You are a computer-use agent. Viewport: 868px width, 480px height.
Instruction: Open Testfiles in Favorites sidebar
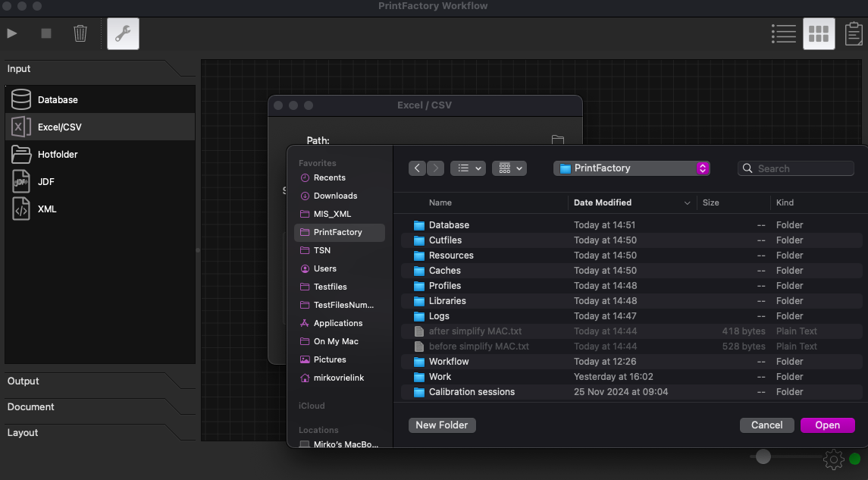(340, 287)
